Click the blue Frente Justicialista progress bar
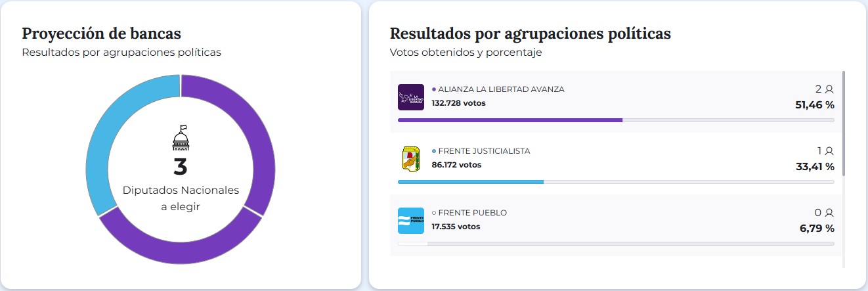The height and width of the screenshot is (291, 868). (x=470, y=182)
